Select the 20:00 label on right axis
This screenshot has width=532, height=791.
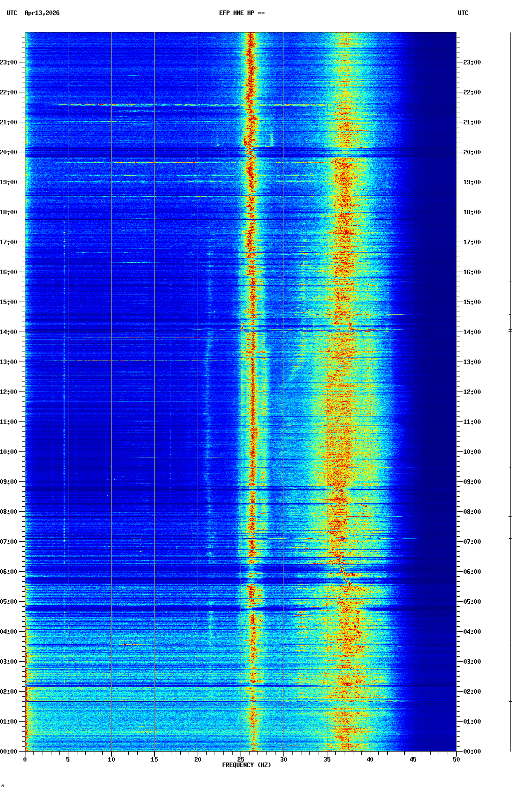tap(472, 152)
